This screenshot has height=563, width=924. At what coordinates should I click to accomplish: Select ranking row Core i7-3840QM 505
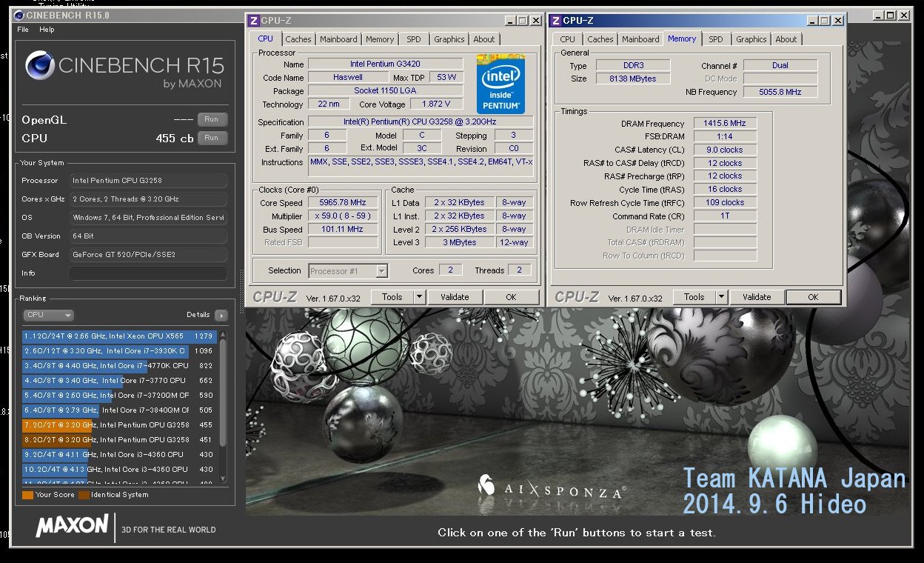point(119,410)
